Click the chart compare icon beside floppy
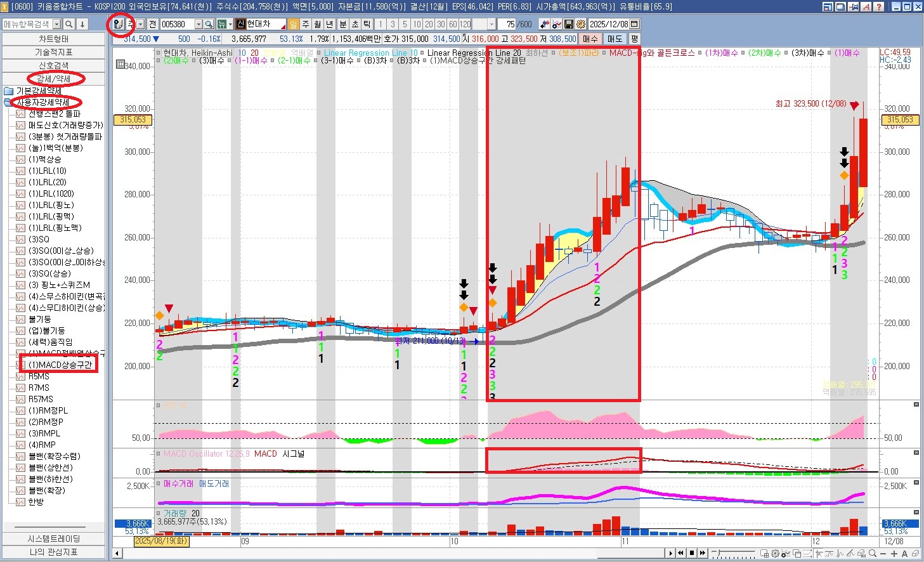 tap(556, 24)
